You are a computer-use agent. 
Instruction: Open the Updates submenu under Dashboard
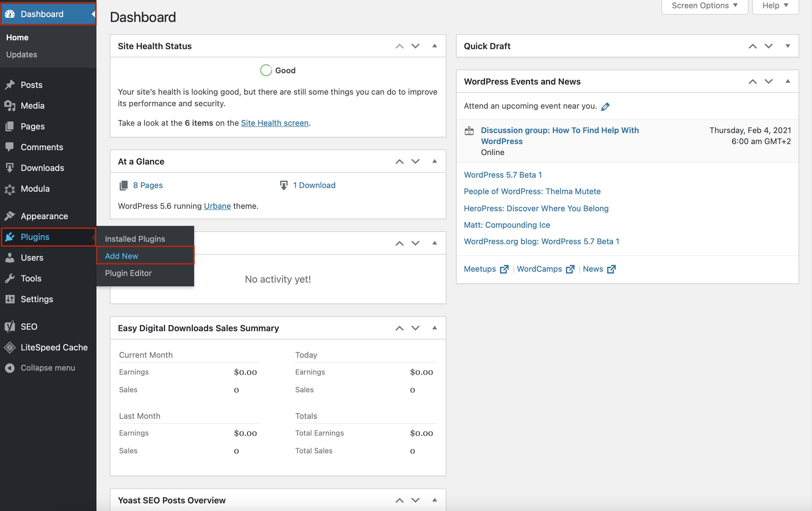pos(22,55)
